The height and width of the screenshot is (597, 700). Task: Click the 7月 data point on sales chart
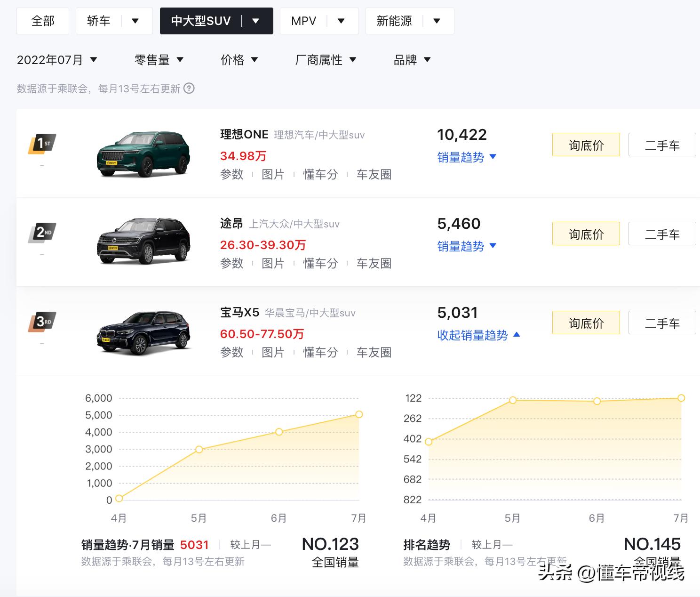click(x=359, y=414)
